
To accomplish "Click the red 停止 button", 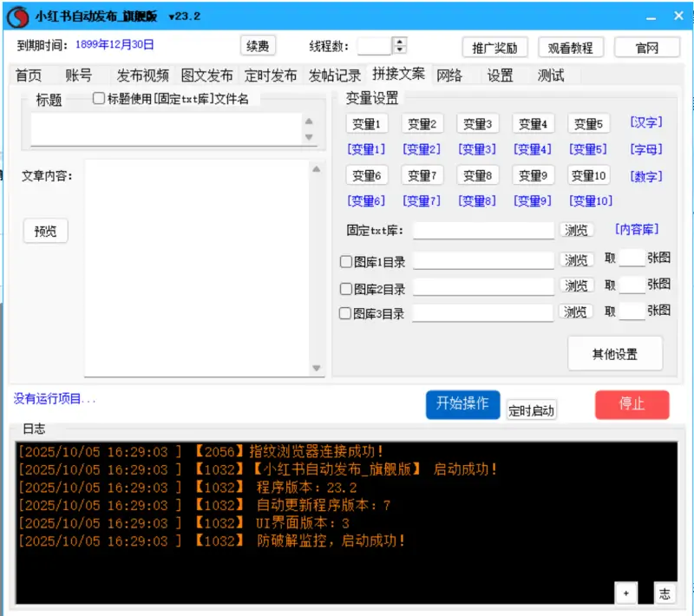I will point(632,404).
